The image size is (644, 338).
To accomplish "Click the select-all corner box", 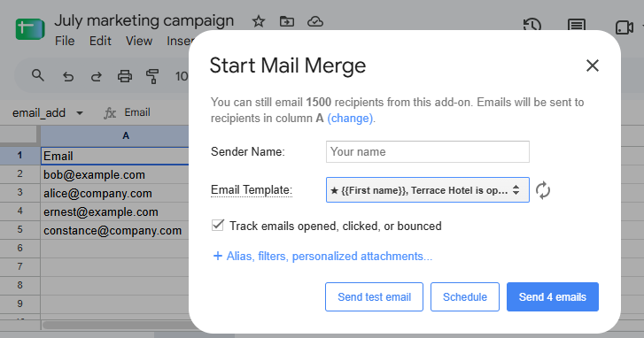I will [x=19, y=135].
